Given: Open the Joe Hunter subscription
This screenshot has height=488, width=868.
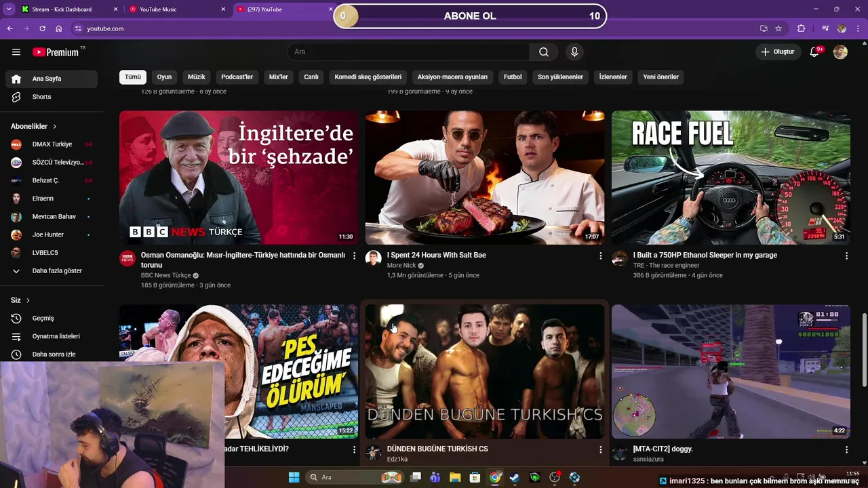Looking at the screenshot, I should pos(52,235).
